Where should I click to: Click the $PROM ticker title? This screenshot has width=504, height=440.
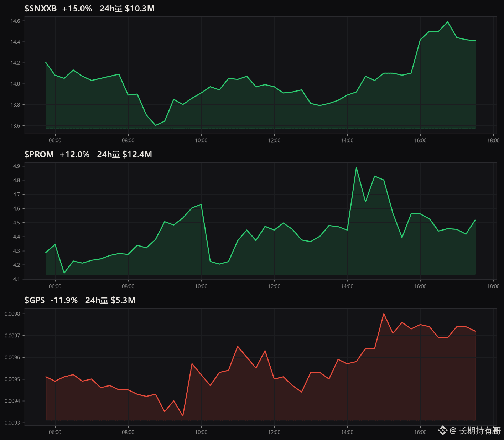39,154
